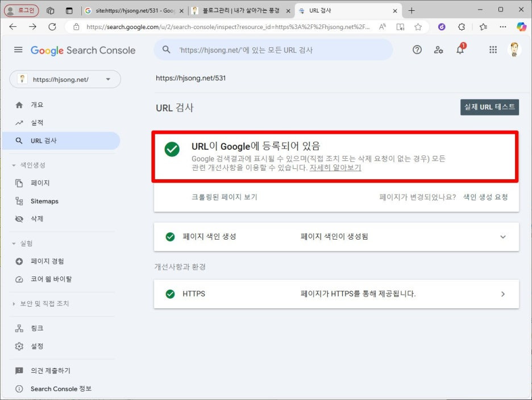The width and height of the screenshot is (532, 400).
Task: Click the 페이지가 HTTPS를 통해 제공됩니다 text
Action: 358,294
